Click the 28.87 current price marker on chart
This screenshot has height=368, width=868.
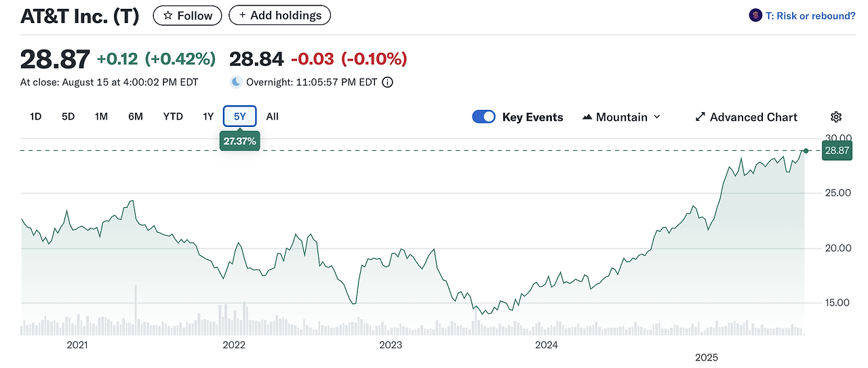click(835, 151)
